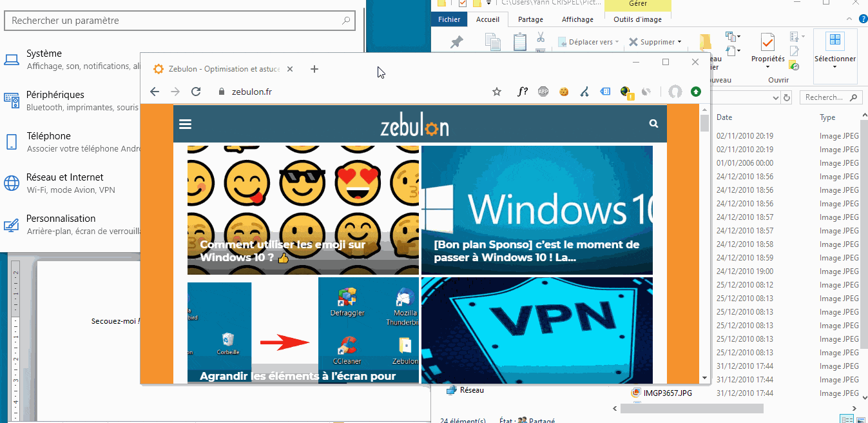The height and width of the screenshot is (423, 868).
Task: Switch to the Accueil ribbon tab
Action: click(488, 20)
